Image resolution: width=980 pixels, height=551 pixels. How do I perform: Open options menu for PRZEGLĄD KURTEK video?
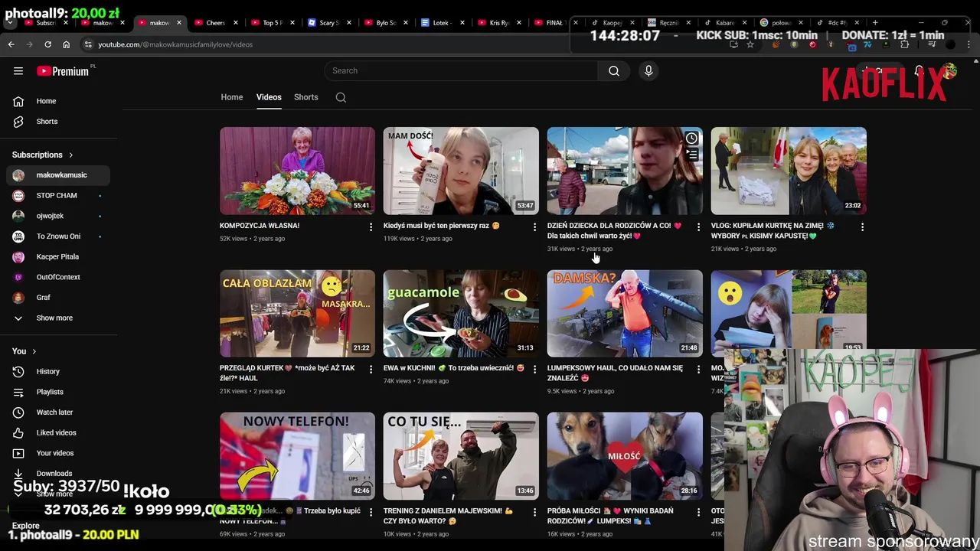pos(371,370)
